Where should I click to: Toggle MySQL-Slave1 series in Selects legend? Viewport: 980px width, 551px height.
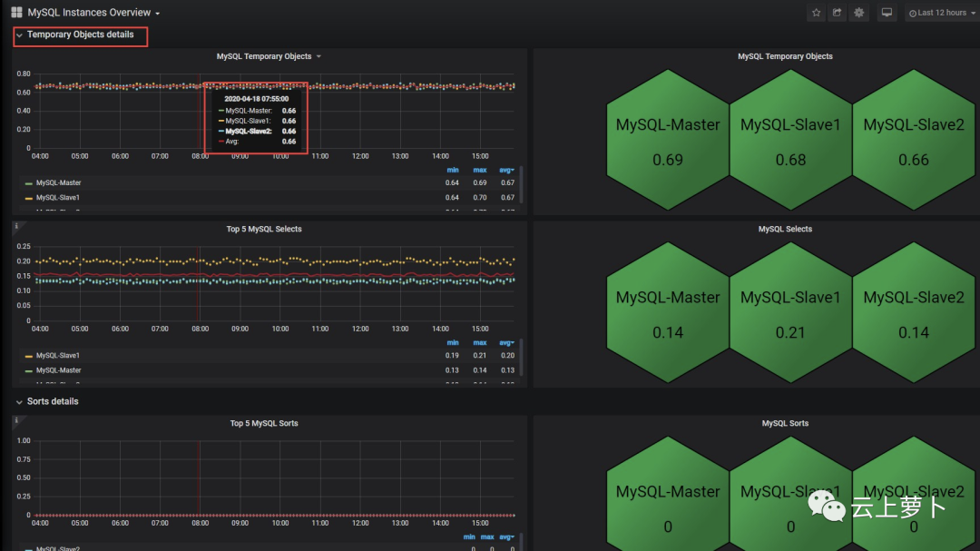click(x=57, y=355)
